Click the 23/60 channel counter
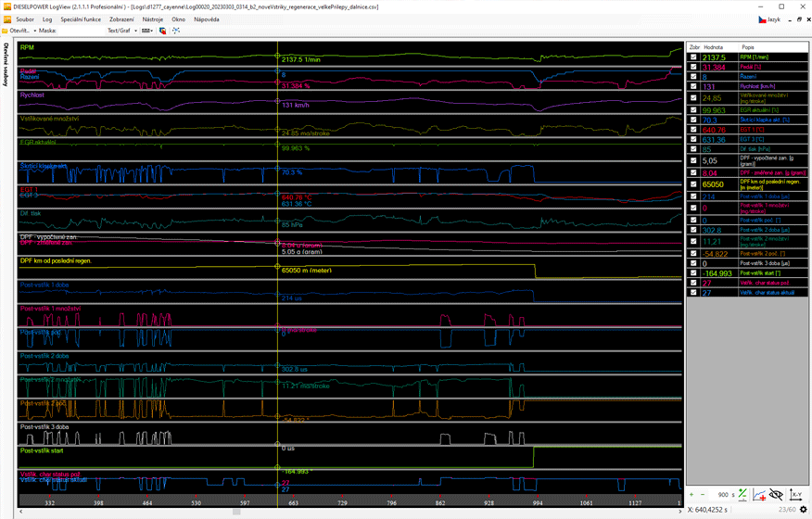 coord(787,510)
